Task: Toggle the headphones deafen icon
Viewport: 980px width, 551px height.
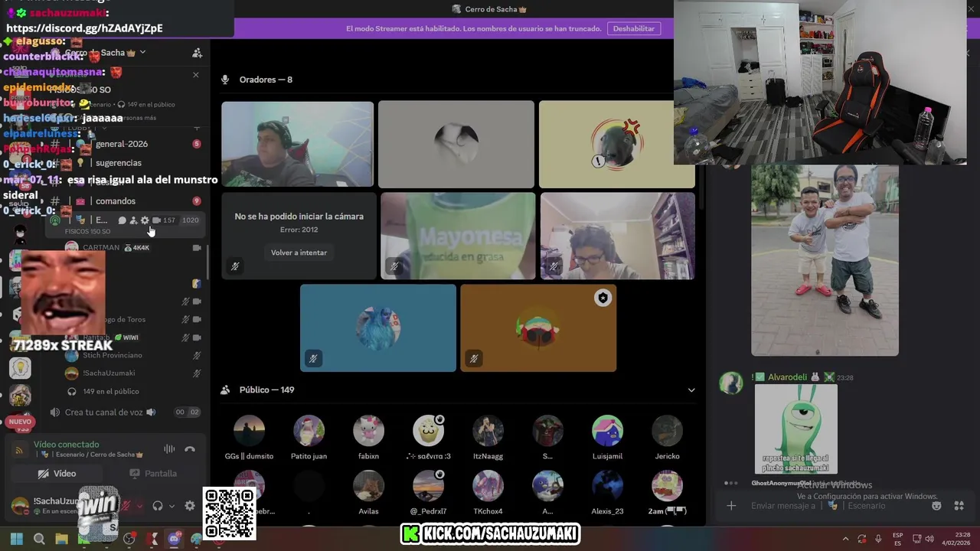Action: tap(158, 506)
